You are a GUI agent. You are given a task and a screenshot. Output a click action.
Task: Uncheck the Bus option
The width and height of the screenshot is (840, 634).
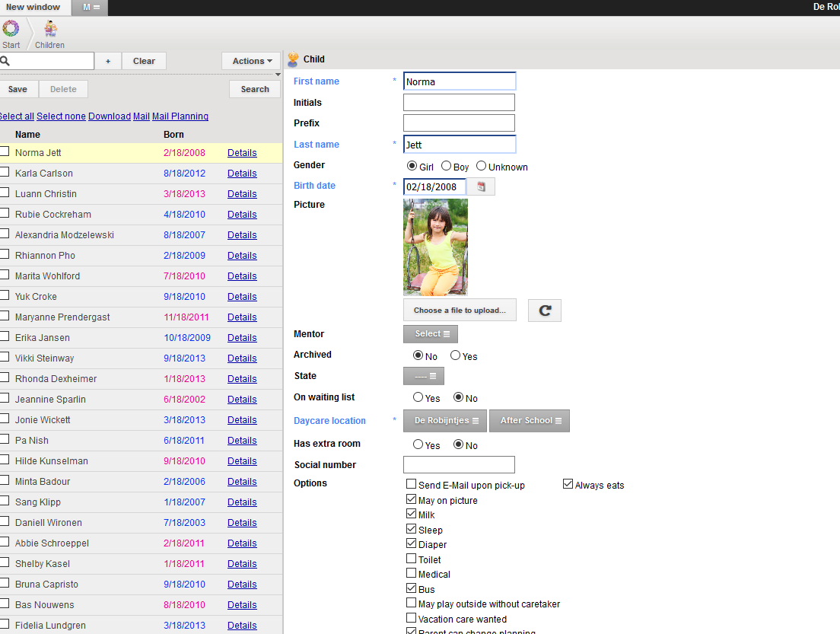[412, 588]
